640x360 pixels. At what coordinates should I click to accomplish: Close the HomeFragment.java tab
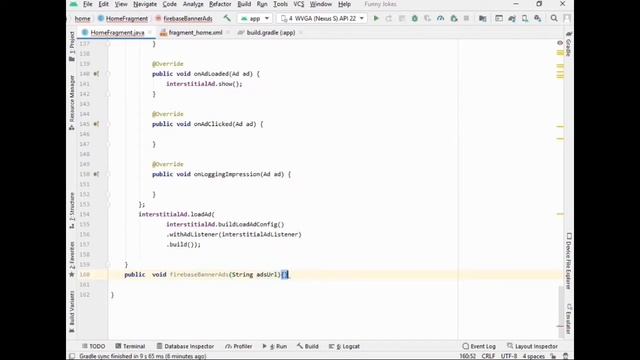150,33
